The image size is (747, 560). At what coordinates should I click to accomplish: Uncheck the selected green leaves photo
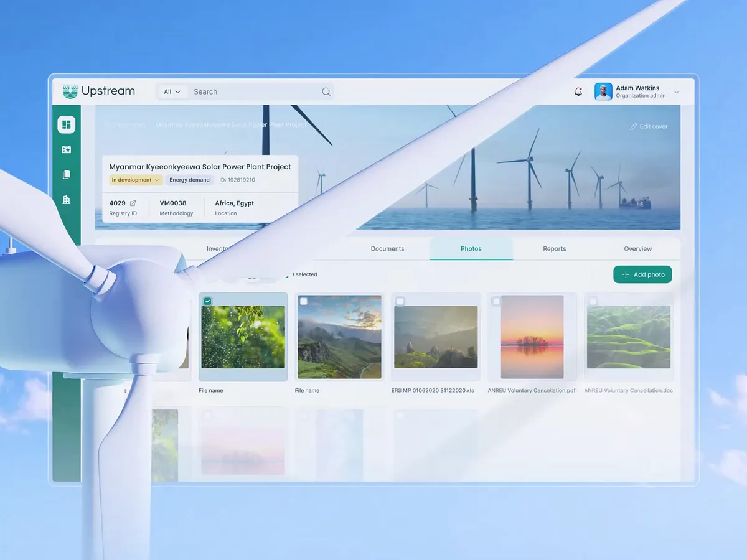tap(207, 301)
